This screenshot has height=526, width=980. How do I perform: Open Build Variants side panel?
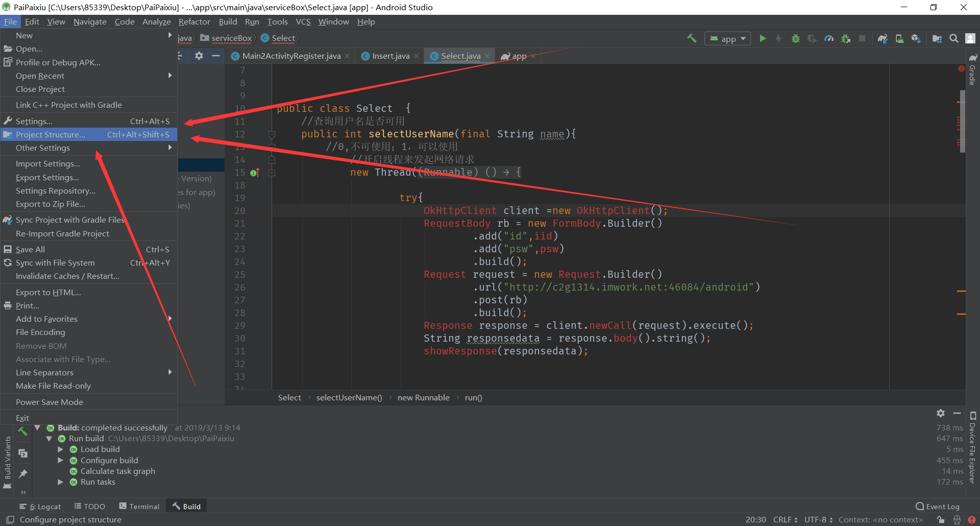pyautogui.click(x=7, y=462)
